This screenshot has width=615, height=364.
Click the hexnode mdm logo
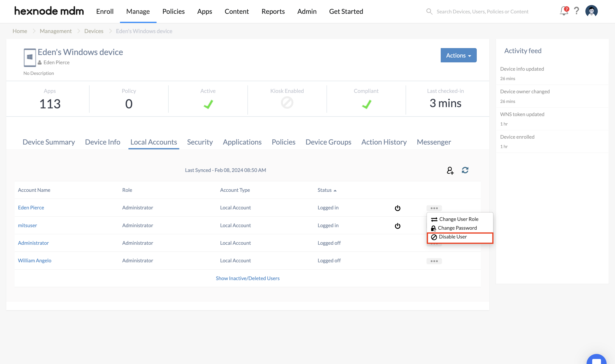[49, 11]
